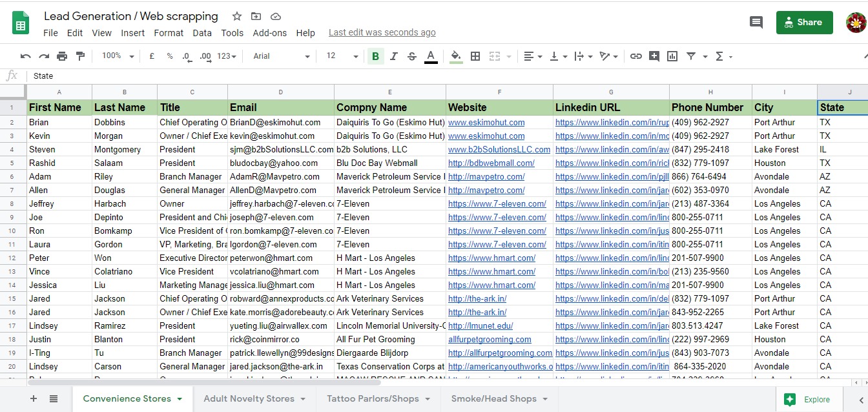Screen dimensions: 868x412
Task: Open the text wrapping dropdown
Action: point(583,56)
